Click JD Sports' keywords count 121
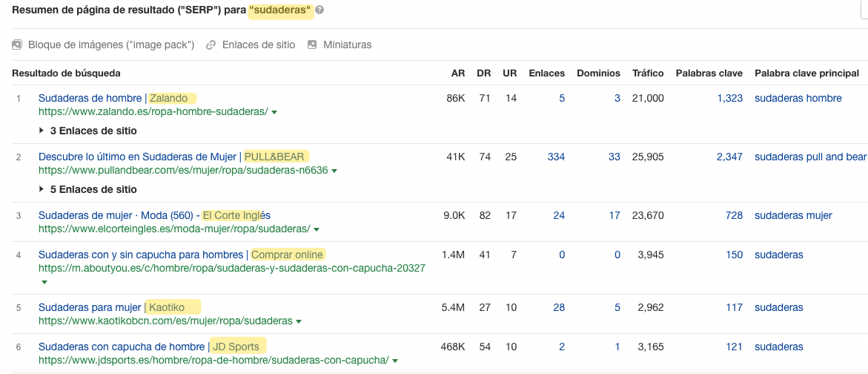This screenshot has height=374, width=868. point(735,347)
